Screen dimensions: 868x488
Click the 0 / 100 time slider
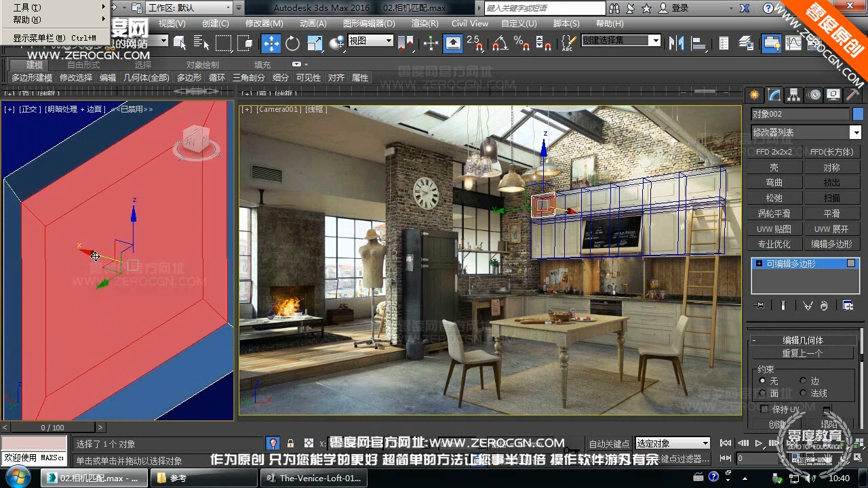[x=53, y=428]
